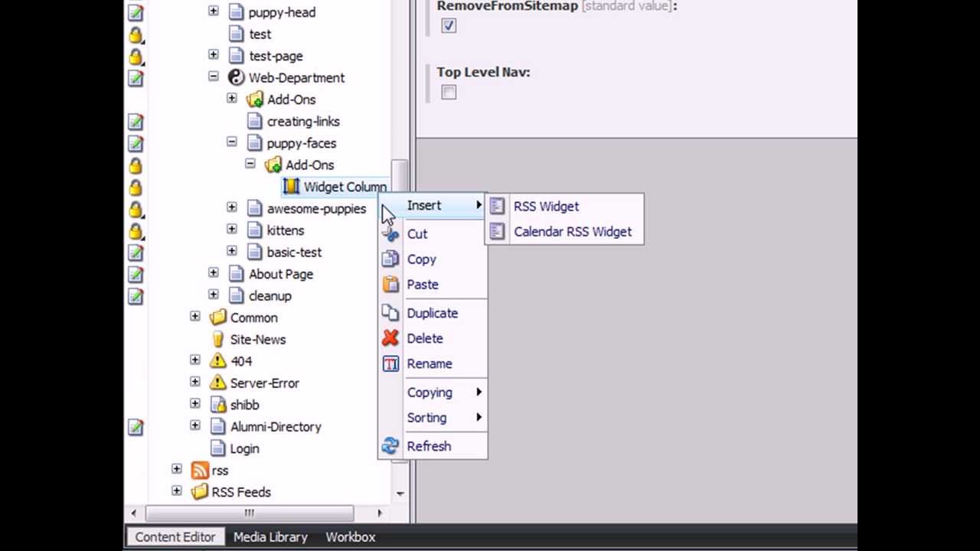Collapse the puppy-faces tree node
The width and height of the screenshot is (980, 551).
pyautogui.click(x=232, y=142)
